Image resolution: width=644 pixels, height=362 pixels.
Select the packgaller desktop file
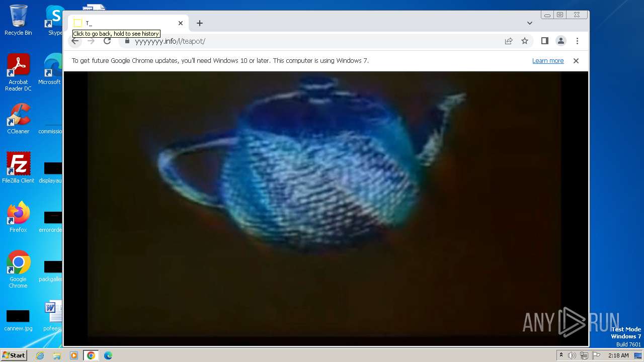coord(51,271)
